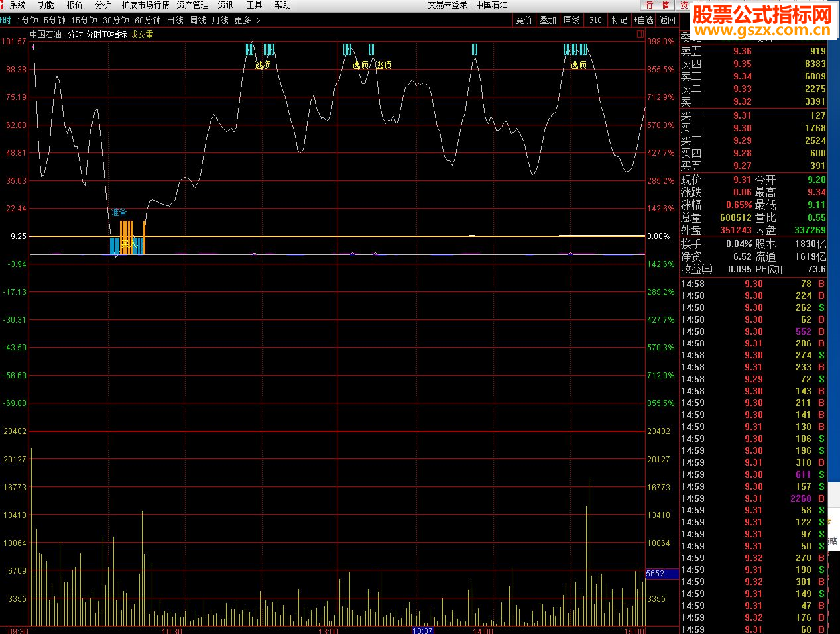
Task: Click the 总量 value 688512
Action: click(736, 217)
